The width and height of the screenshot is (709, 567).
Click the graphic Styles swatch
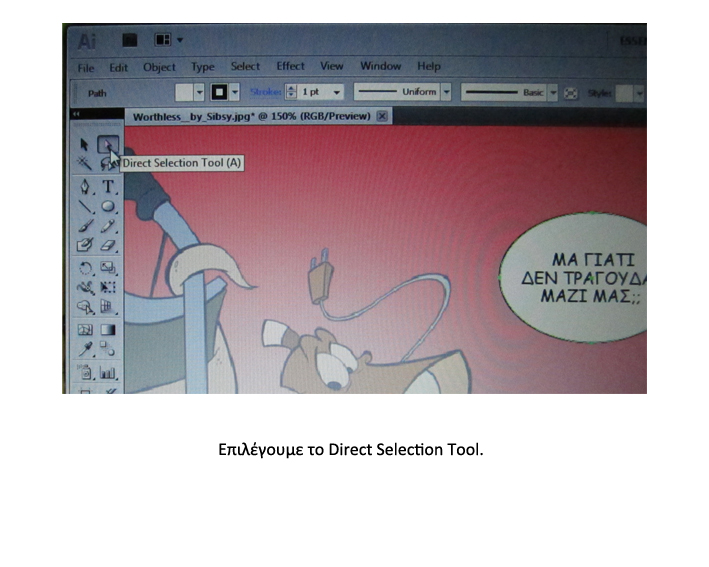pos(624,94)
